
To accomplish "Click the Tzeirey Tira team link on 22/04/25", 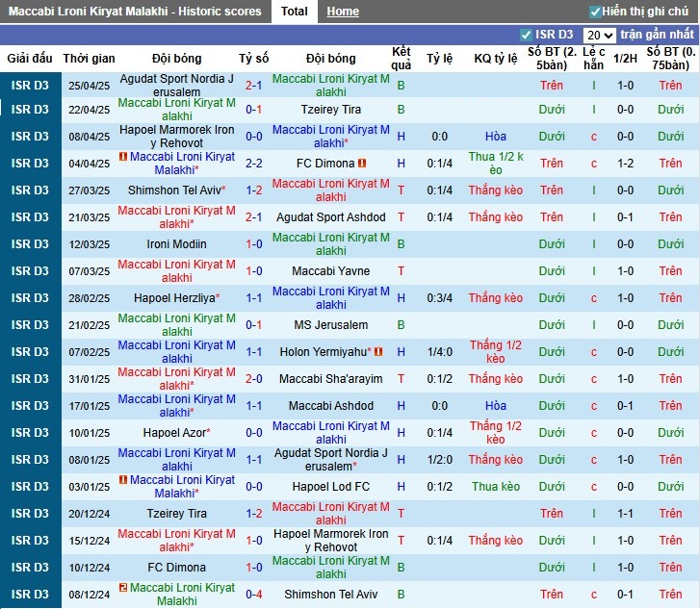I will pos(331,110).
